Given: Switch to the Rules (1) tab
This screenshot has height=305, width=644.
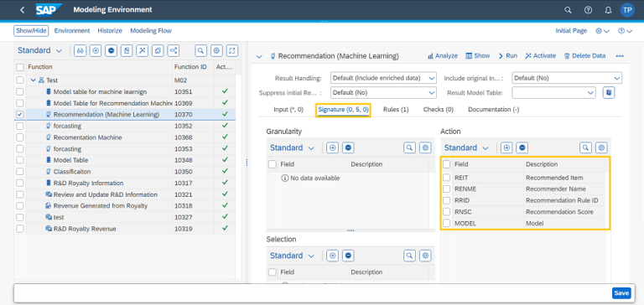Looking at the screenshot, I should (396, 110).
